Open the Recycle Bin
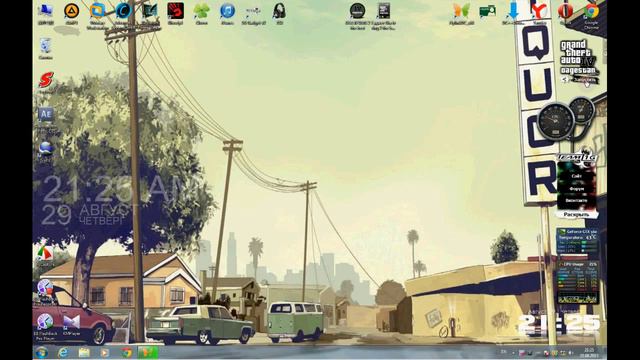 [45, 49]
